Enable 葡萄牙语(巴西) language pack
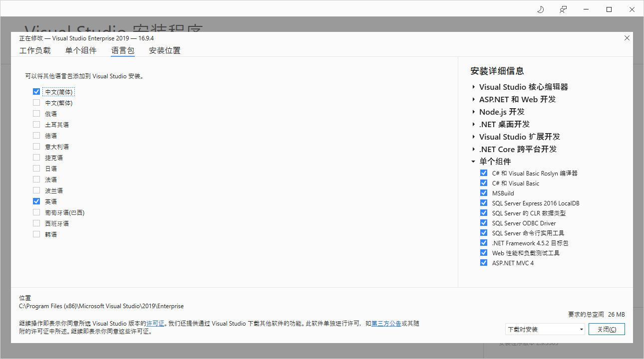This screenshot has width=644, height=359. [x=36, y=212]
